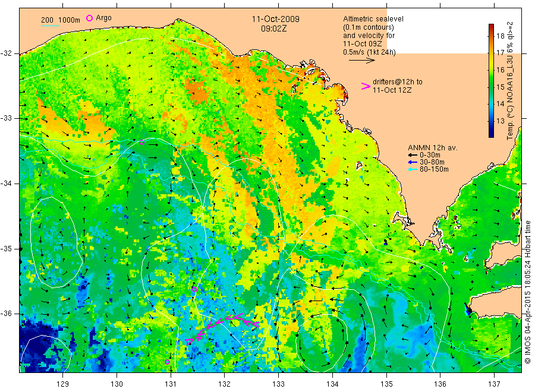The height and width of the screenshot is (392, 535).
Task: Click the magenta drifters chevron legend symbol
Action: click(x=366, y=86)
